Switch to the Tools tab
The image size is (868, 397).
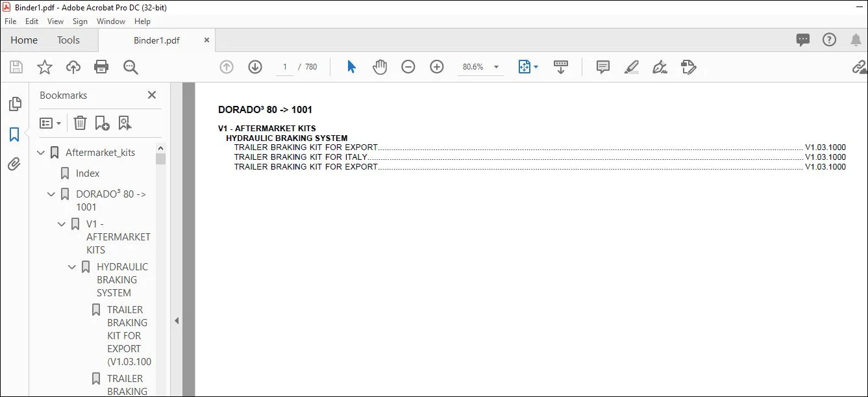click(68, 40)
